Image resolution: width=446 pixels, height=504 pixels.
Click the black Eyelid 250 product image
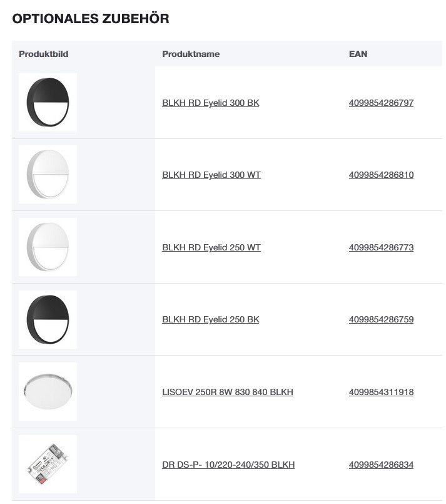click(48, 319)
